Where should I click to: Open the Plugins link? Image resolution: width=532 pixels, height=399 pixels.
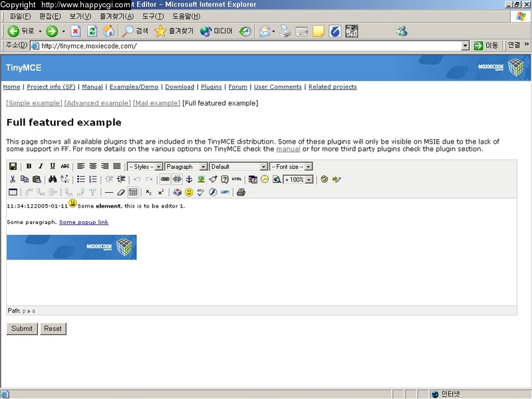(x=211, y=87)
